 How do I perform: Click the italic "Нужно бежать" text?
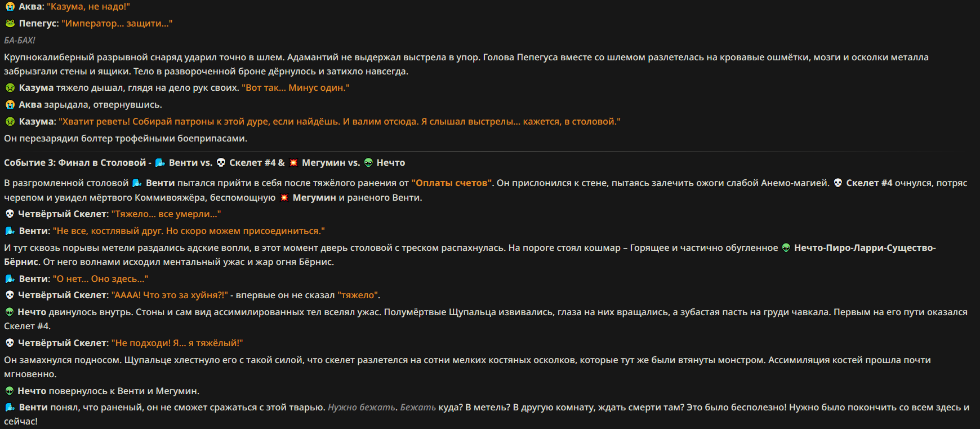click(362, 408)
